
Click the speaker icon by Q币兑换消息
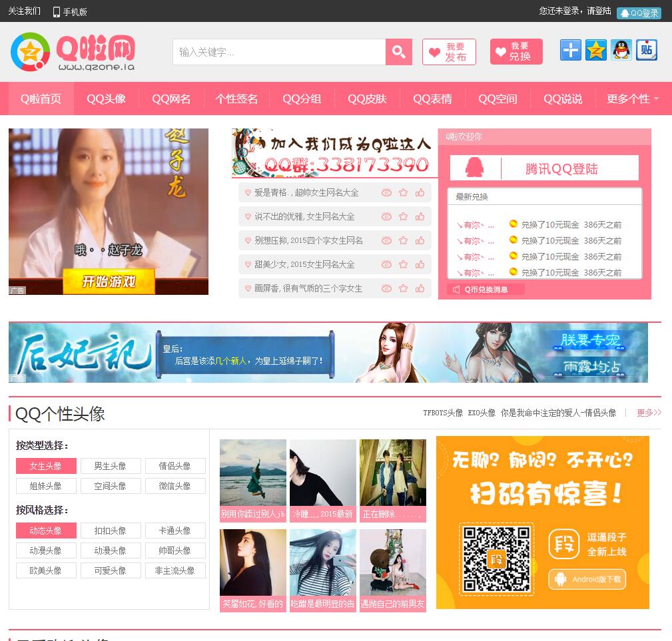(x=456, y=290)
